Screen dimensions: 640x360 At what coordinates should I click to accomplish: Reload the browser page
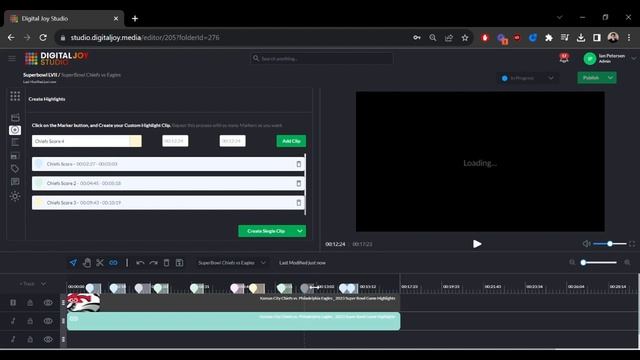point(43,38)
